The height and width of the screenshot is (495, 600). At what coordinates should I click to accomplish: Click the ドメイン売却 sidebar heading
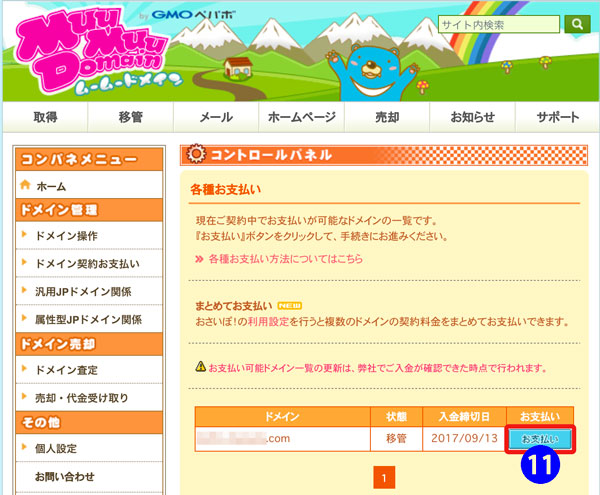pos(89,344)
